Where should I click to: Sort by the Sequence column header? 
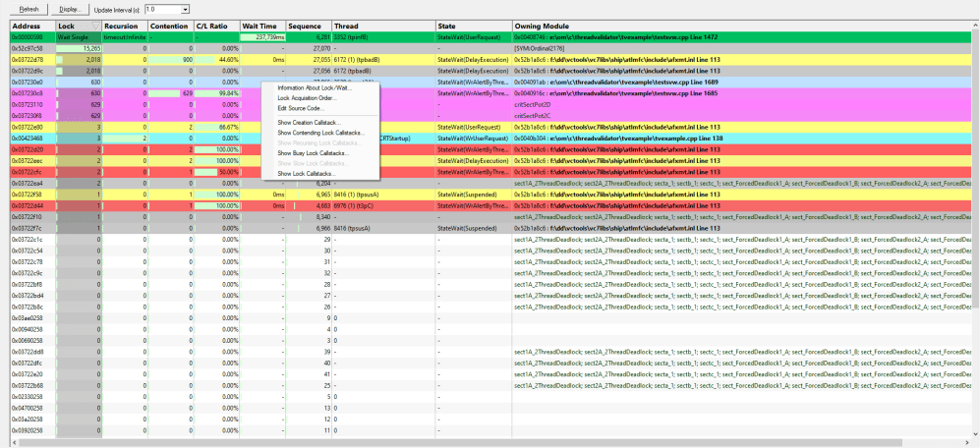pos(309,27)
